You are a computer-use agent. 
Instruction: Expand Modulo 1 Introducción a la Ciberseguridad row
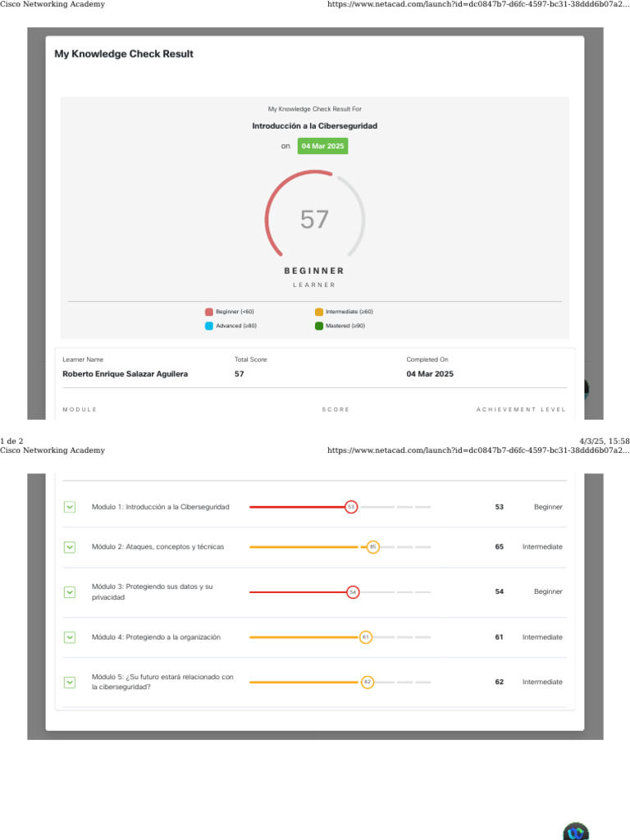pyautogui.click(x=70, y=507)
